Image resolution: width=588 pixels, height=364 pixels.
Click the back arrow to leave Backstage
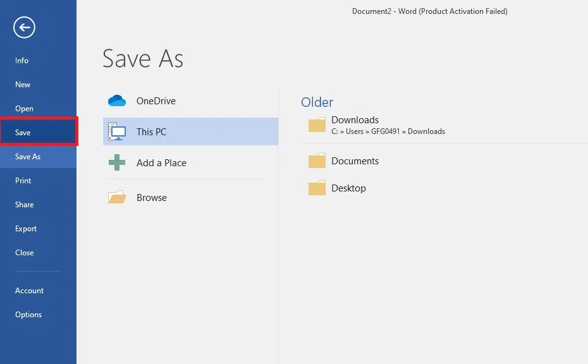coord(24,27)
